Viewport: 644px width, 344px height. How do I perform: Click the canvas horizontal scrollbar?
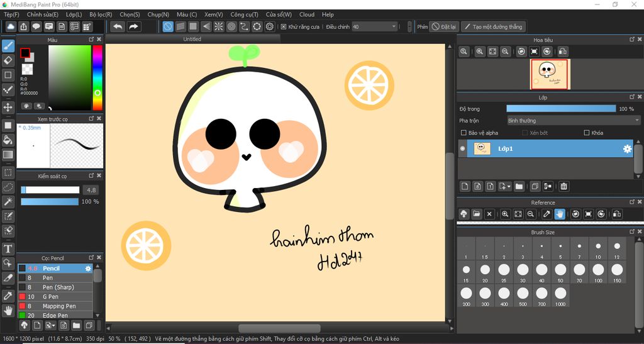pos(279,328)
